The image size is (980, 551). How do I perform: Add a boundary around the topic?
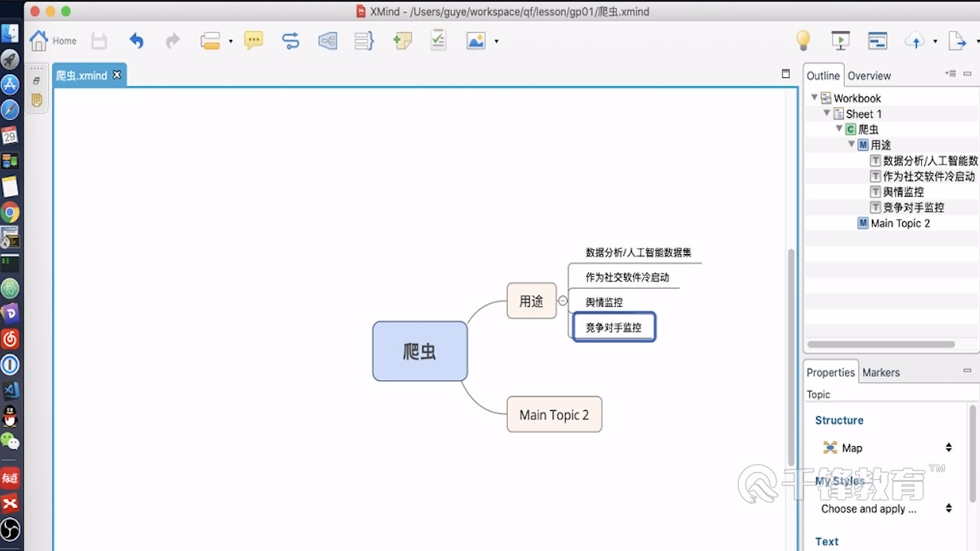point(328,41)
